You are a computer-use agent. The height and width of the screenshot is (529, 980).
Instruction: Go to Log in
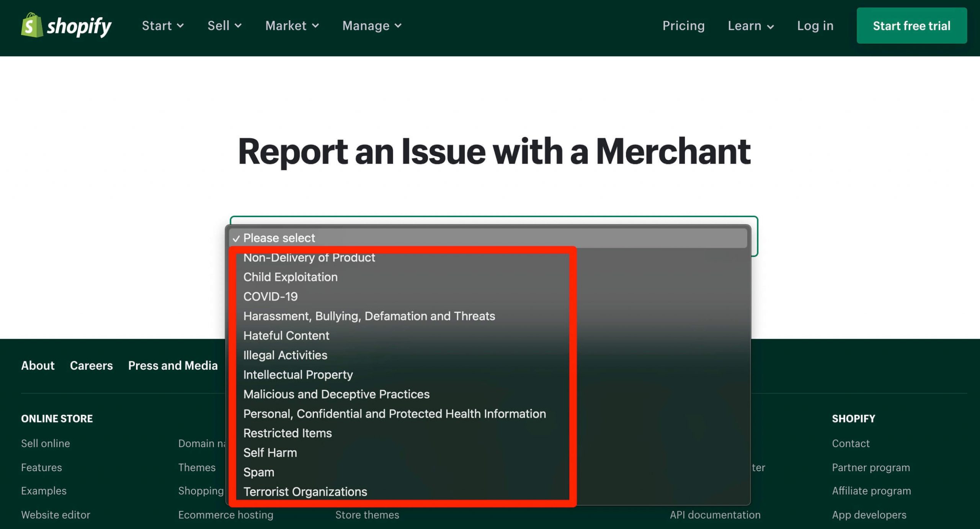pos(815,26)
